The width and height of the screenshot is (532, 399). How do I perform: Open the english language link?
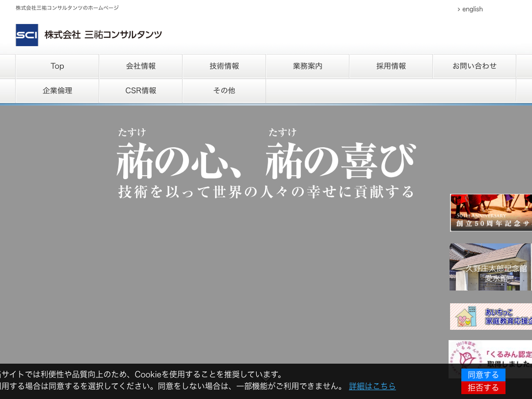click(x=472, y=9)
